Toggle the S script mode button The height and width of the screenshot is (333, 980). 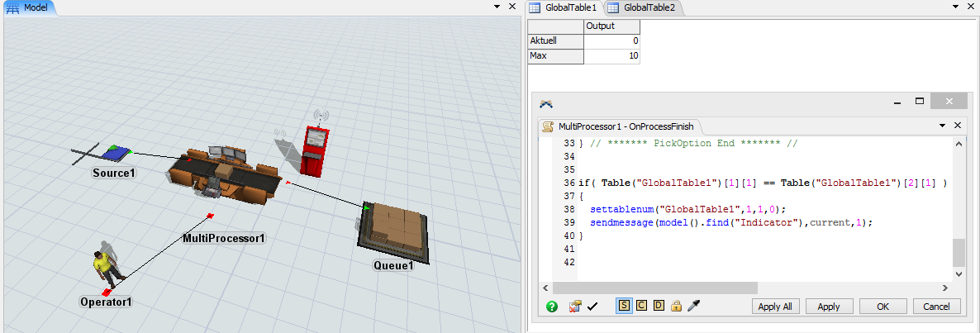click(624, 307)
